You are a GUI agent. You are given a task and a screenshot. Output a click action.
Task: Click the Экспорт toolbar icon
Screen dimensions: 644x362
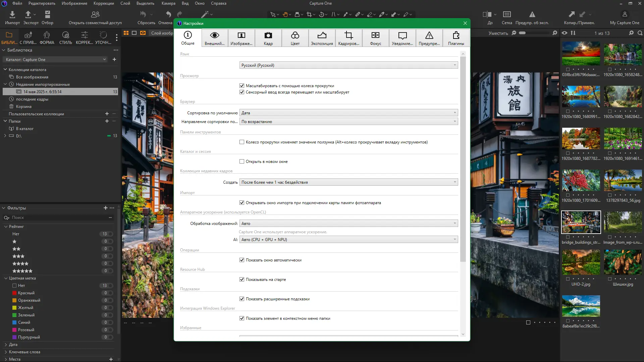pyautogui.click(x=28, y=14)
